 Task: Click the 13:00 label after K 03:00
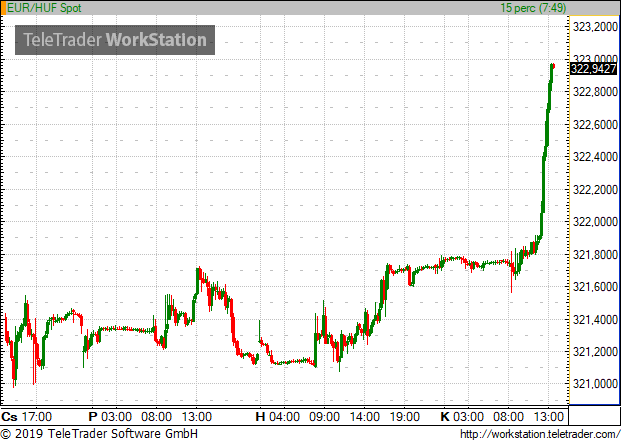pos(548,416)
